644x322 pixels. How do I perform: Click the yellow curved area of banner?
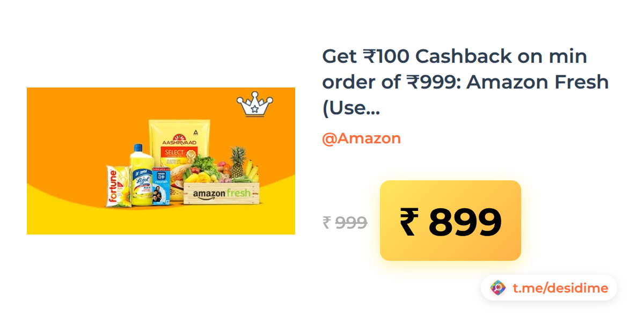[x=161, y=220]
